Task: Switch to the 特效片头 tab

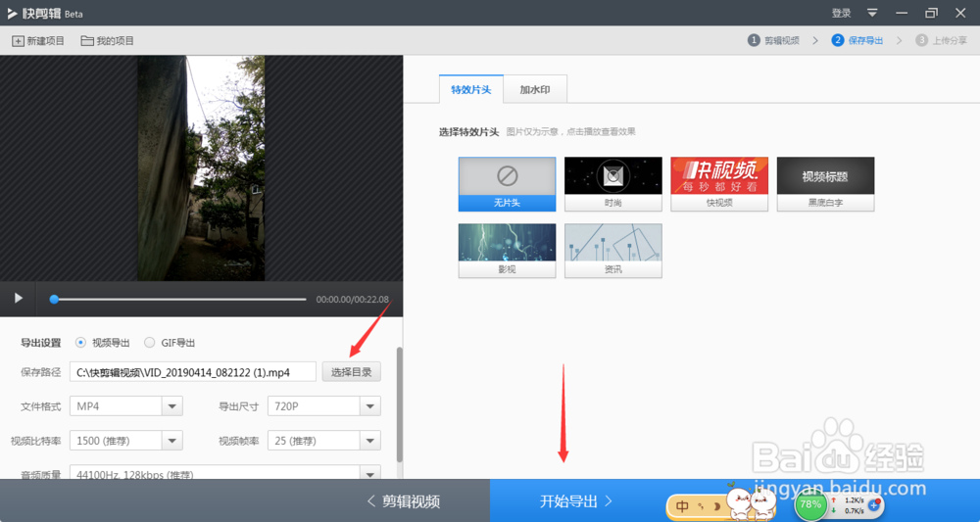Action: coord(471,89)
